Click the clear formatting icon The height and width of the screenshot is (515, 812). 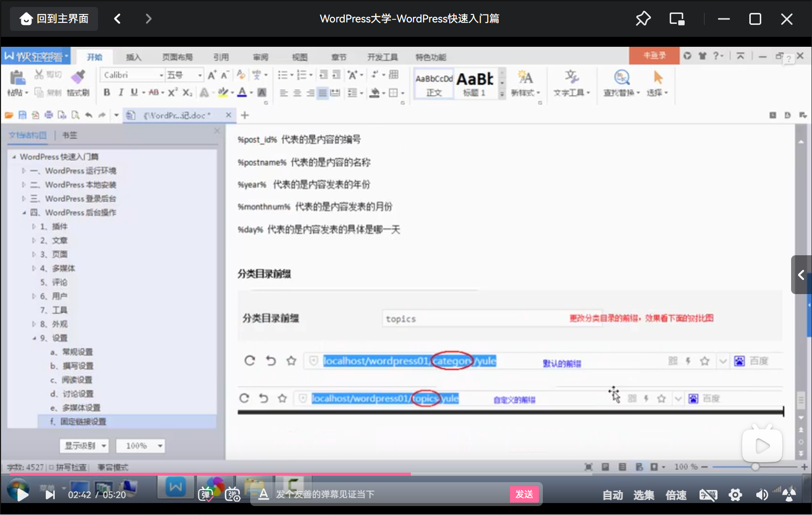click(241, 75)
